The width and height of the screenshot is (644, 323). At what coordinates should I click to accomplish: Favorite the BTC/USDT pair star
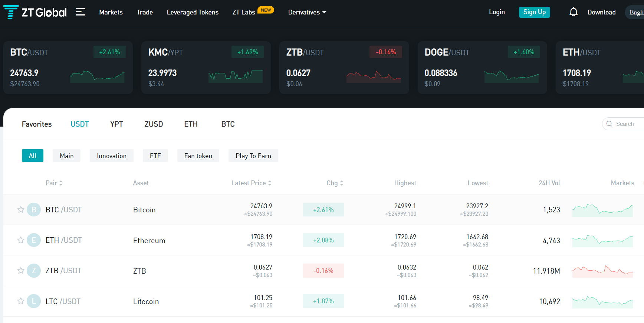(21, 210)
